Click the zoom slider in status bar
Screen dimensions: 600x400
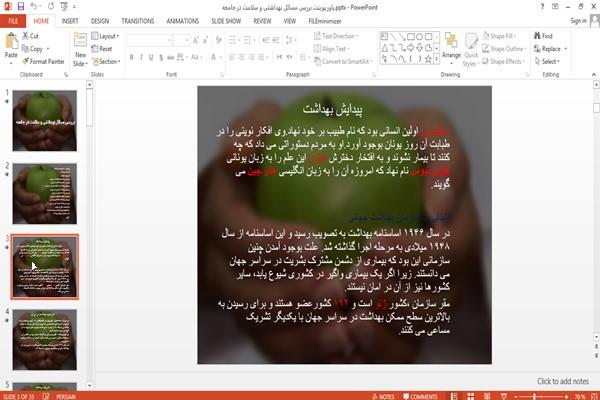click(541, 397)
